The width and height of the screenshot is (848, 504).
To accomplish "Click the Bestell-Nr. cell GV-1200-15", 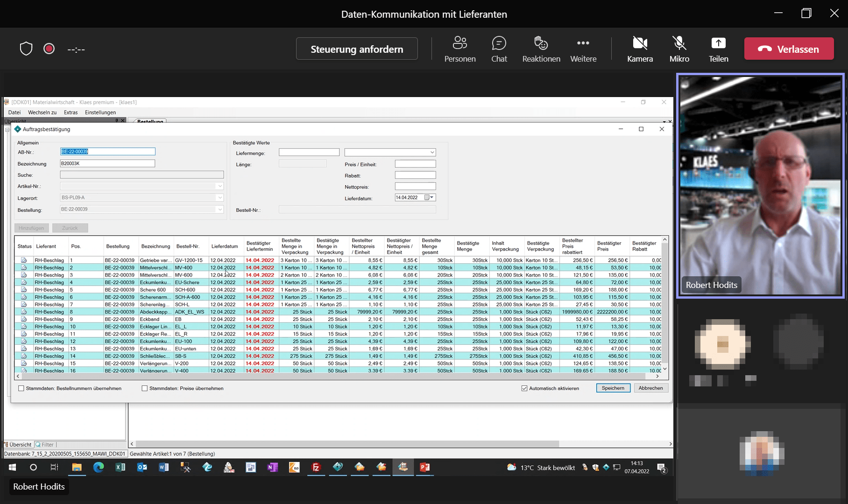I will coord(191,260).
